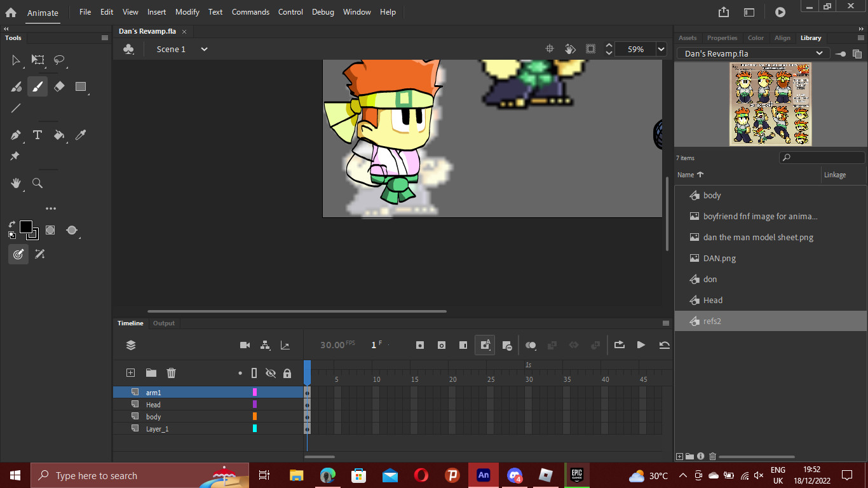Click the timeline Play button
The width and height of the screenshot is (868, 488).
point(641,345)
